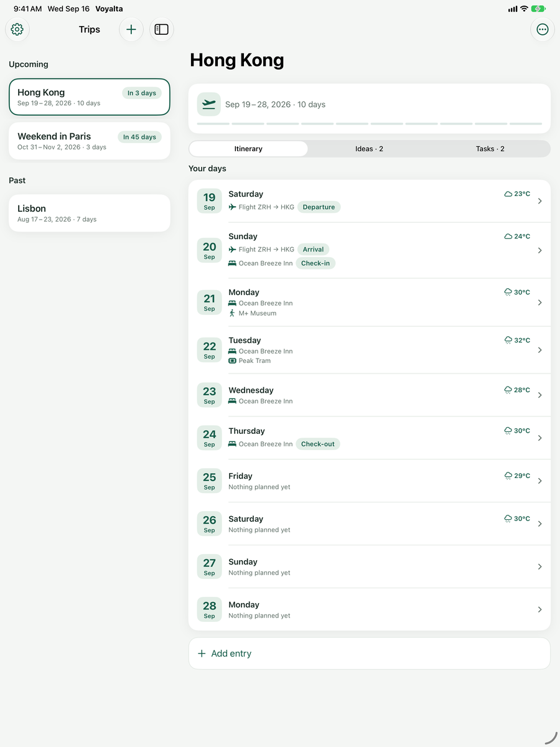This screenshot has height=747, width=560.
Task: Click the cloud weather icon for 23°C
Action: [508, 194]
